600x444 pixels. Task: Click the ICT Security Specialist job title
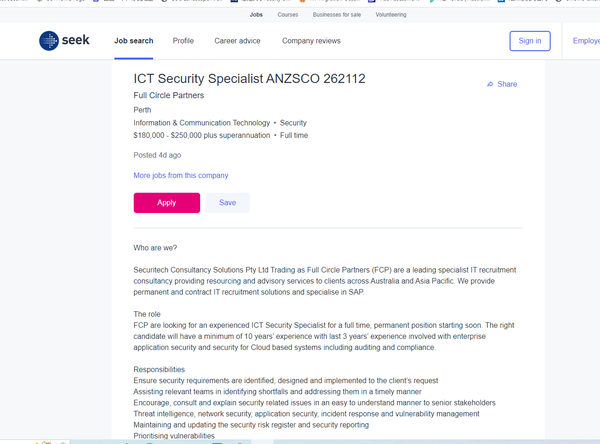click(x=249, y=78)
